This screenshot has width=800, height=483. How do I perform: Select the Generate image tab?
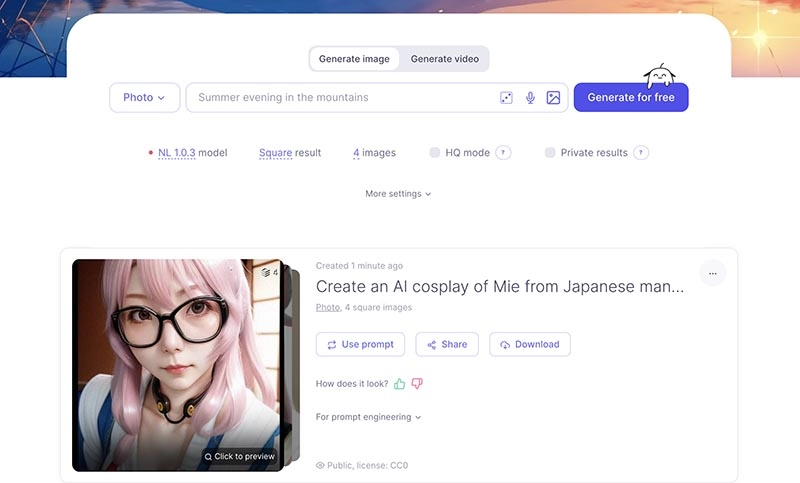pyautogui.click(x=354, y=59)
